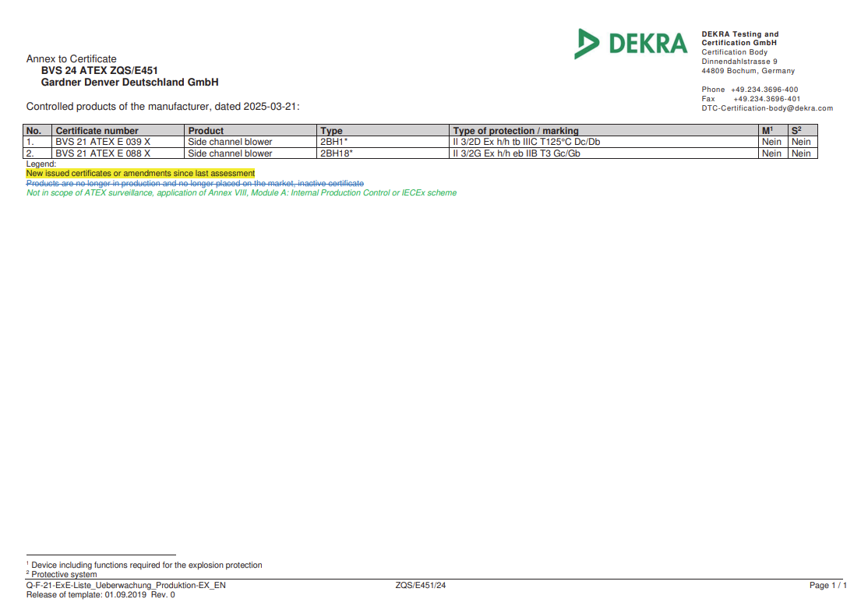
Task: Click row number '1.' cell
Action: 37,143
